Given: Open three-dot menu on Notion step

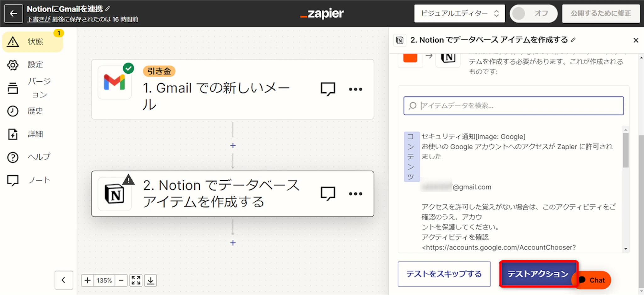Looking at the screenshot, I should [355, 194].
